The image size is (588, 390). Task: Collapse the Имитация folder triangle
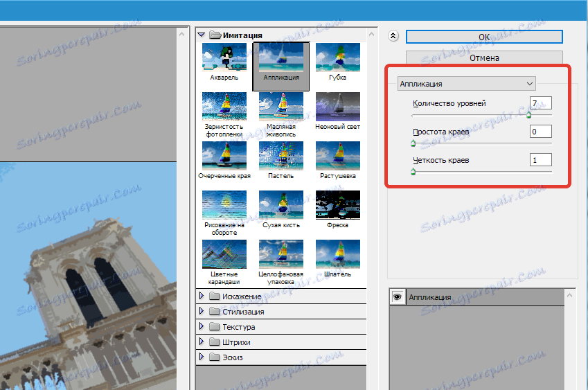pyautogui.click(x=202, y=35)
